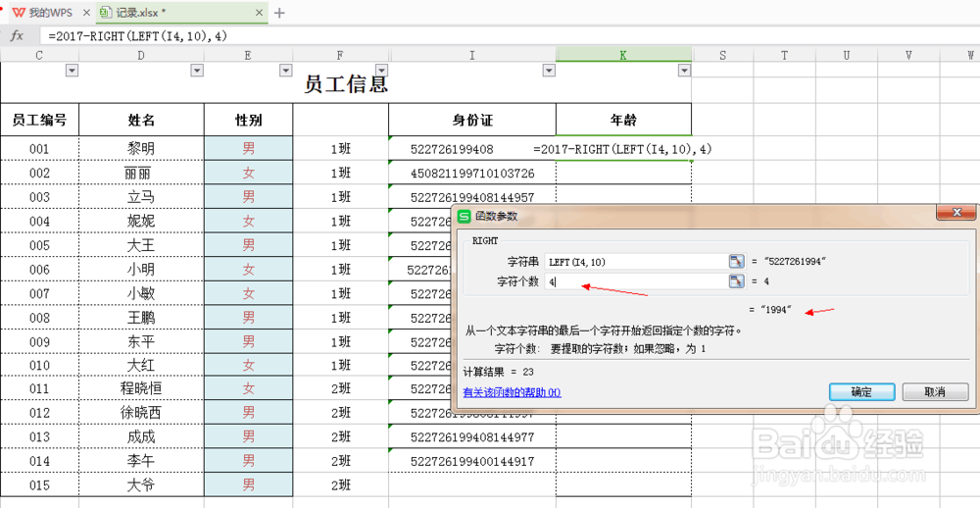Select ID cell 522726199408 in 黎明 row
This screenshot has height=508, width=980.
point(472,149)
